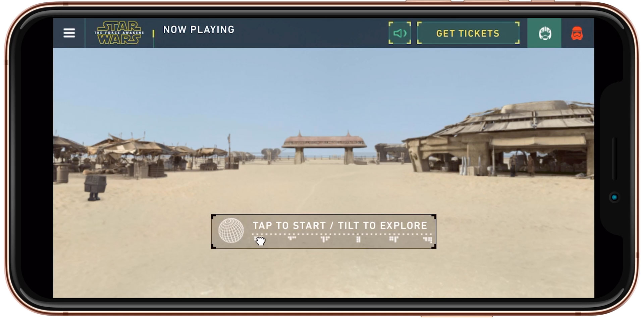Select the fifth Aurebesh marker under the dotted line
The height and width of the screenshot is (322, 644).
click(394, 239)
